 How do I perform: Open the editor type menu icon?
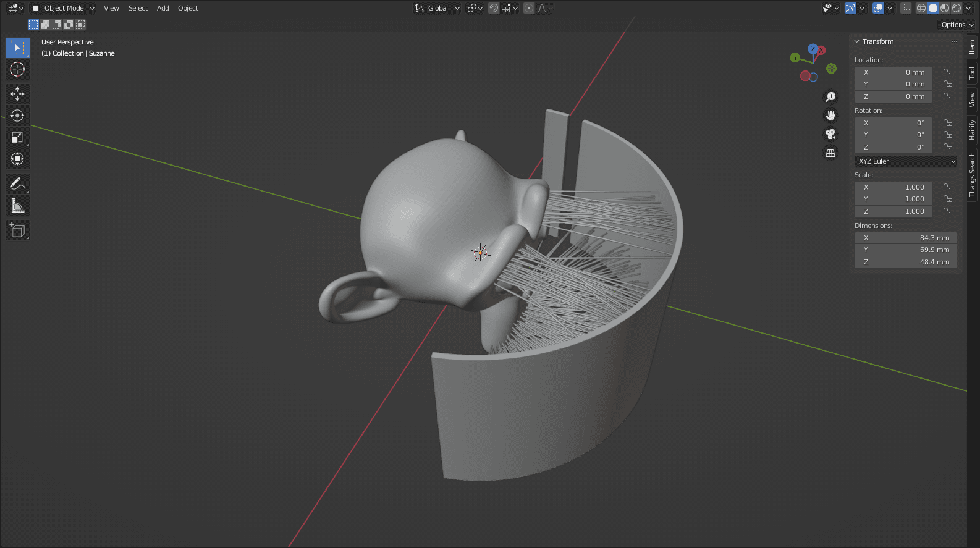tap(15, 8)
